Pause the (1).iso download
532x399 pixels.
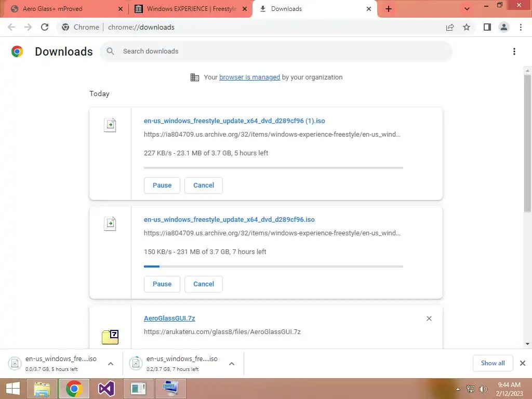point(162,185)
